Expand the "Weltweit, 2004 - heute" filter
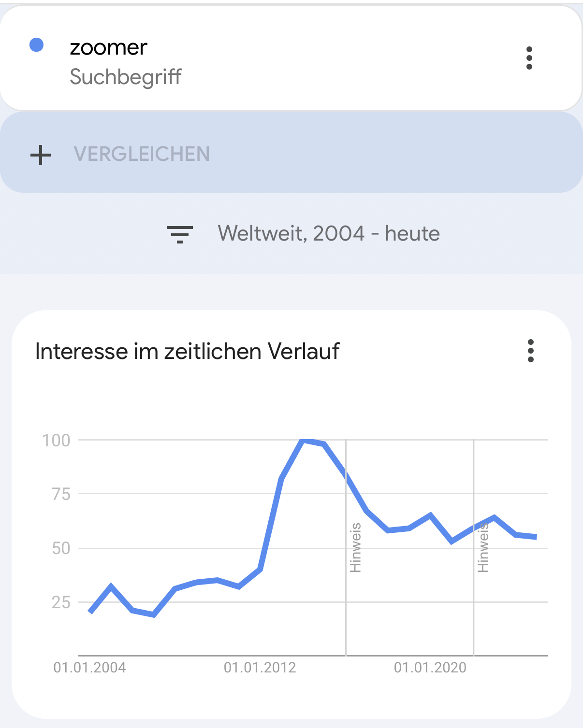 (x=329, y=234)
